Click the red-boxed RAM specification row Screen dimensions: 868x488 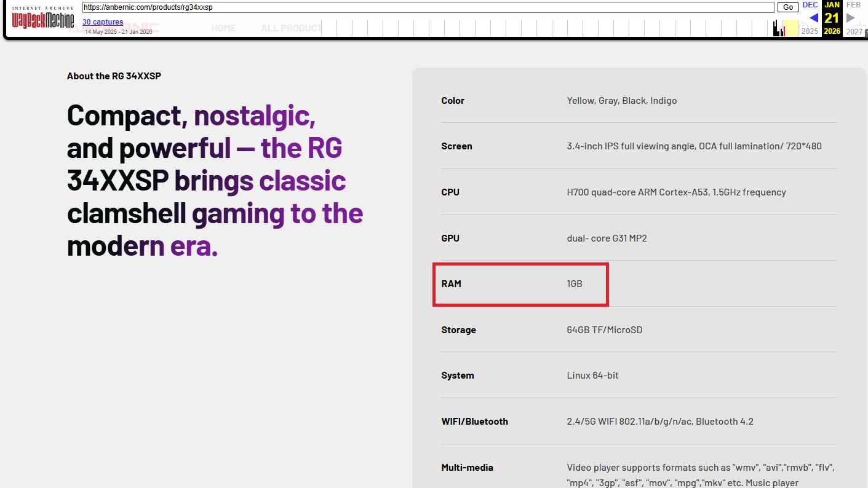click(520, 284)
